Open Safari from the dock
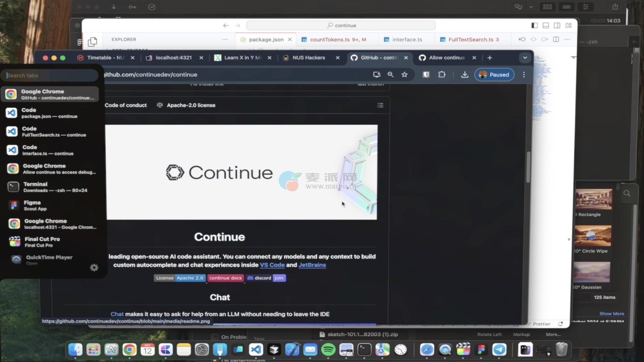Screen dimensions: 644x362 click(x=427, y=350)
